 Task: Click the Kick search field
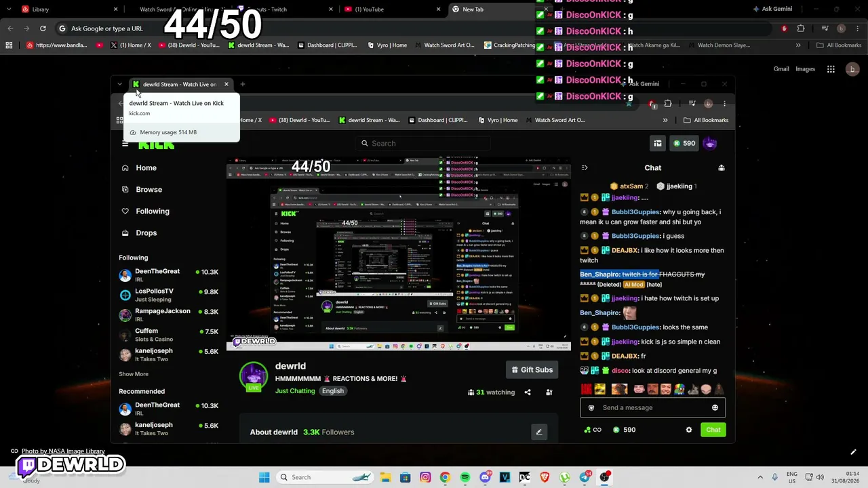point(423,144)
